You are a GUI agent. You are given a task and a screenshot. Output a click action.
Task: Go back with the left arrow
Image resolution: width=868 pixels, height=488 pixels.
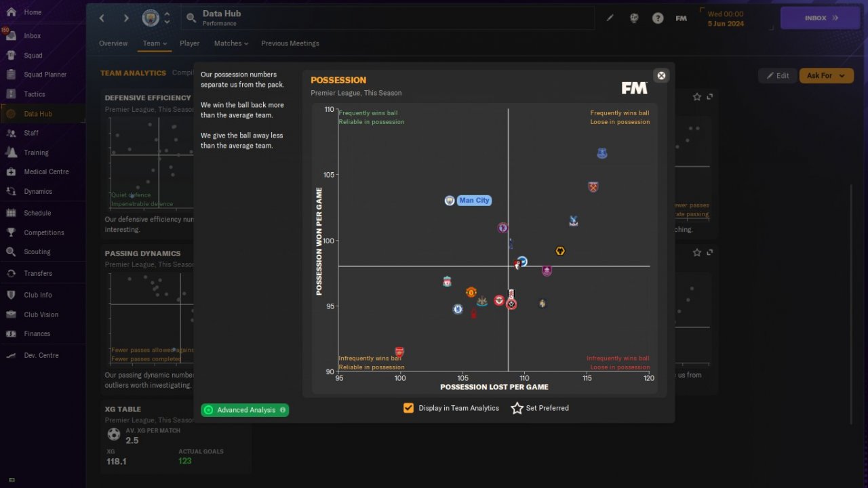(102, 18)
